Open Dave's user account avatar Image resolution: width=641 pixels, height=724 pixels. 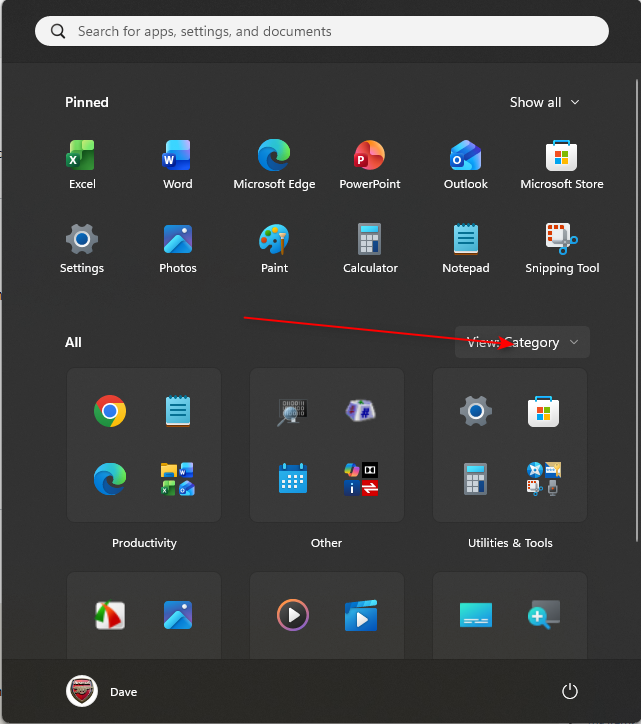(82, 691)
